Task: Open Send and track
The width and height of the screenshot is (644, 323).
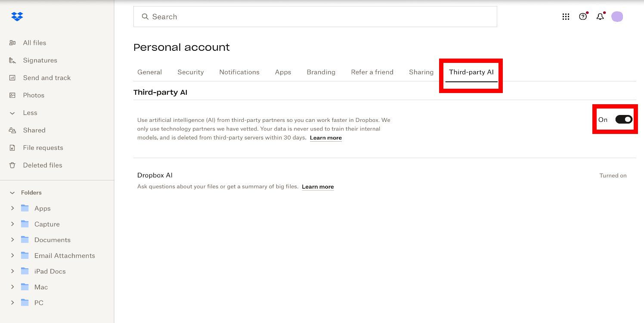Action: pyautogui.click(x=47, y=78)
